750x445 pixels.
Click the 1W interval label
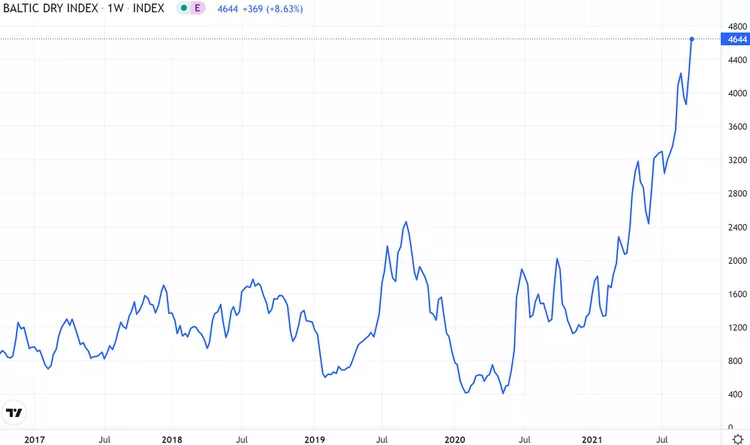coord(115,8)
